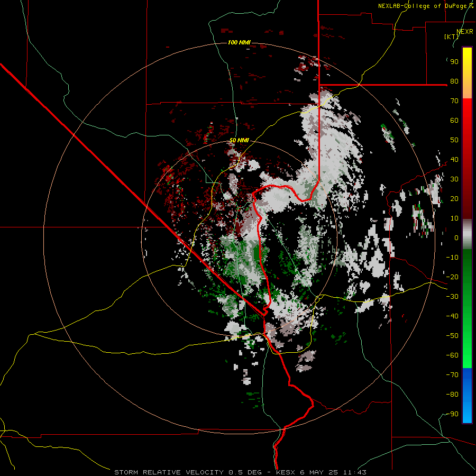This screenshot has height=476, width=476.
Task: Click the bright red band of color bar
Action: 467,110
